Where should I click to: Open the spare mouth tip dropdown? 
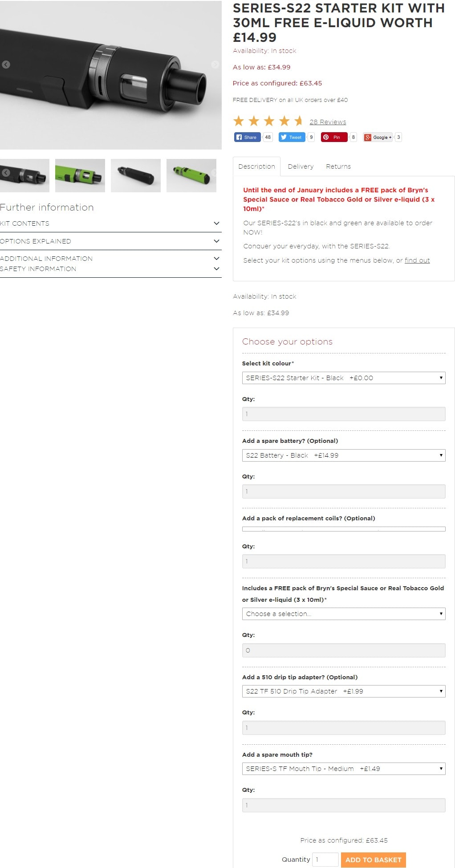coord(344,769)
